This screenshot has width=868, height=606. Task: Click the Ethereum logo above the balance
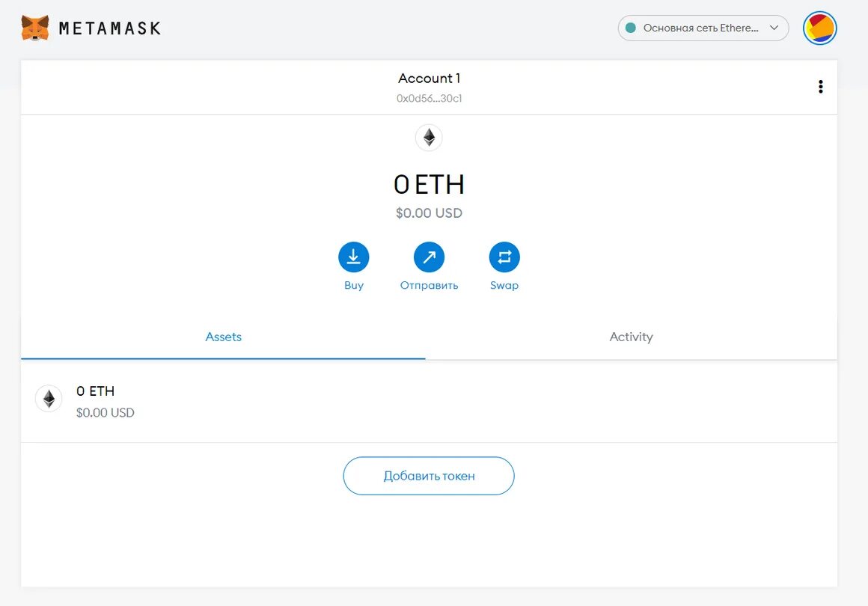point(429,137)
